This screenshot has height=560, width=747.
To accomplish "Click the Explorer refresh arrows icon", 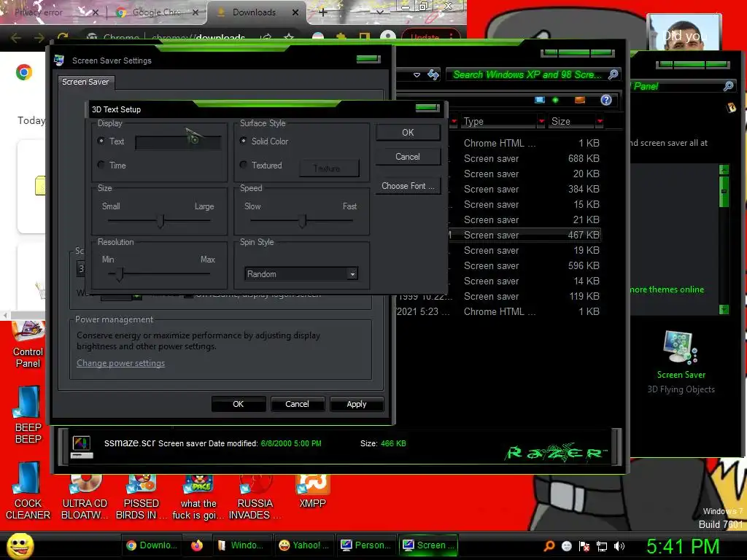I will pyautogui.click(x=433, y=74).
